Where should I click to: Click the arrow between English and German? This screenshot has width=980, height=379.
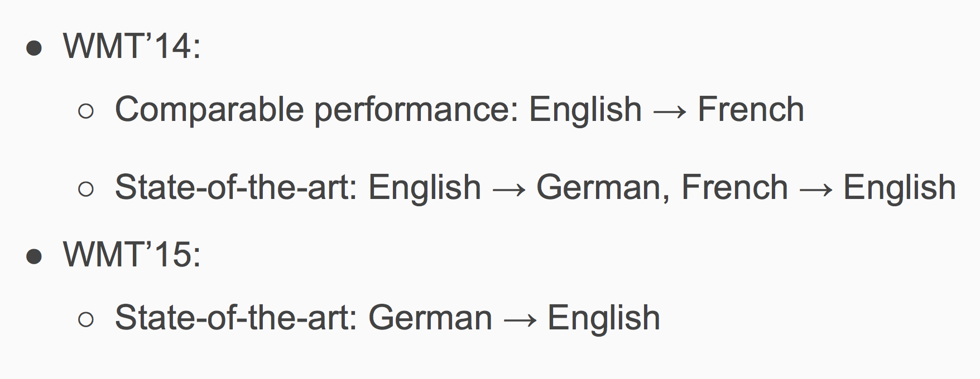click(509, 189)
